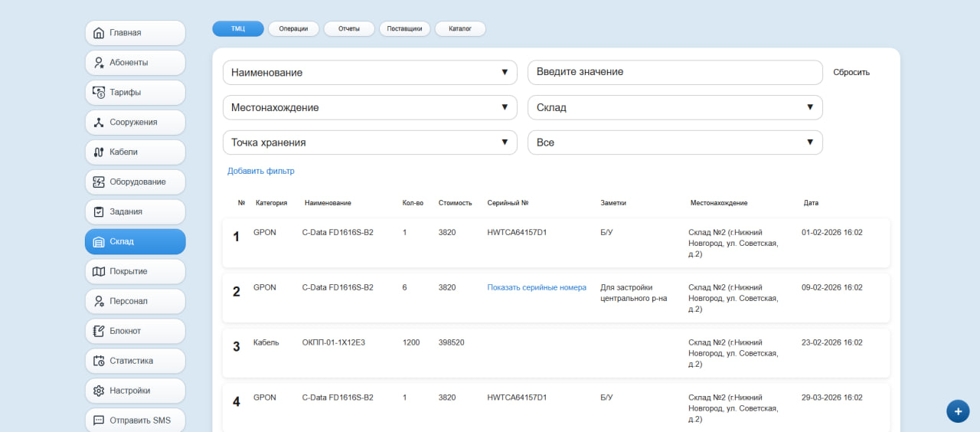Click the date 01-02-2026 16:02
This screenshot has height=432, width=980.
832,233
